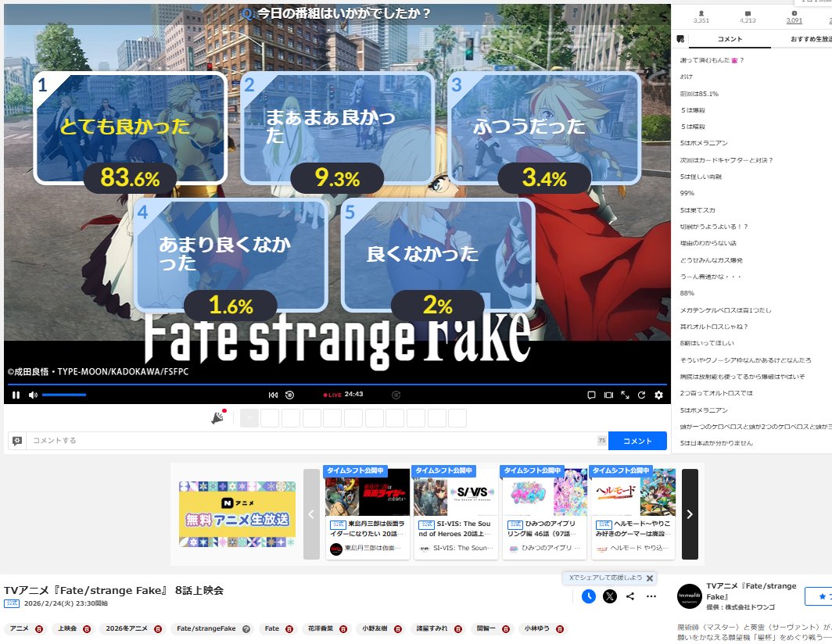Open the three-dot more menu

[x=651, y=596]
